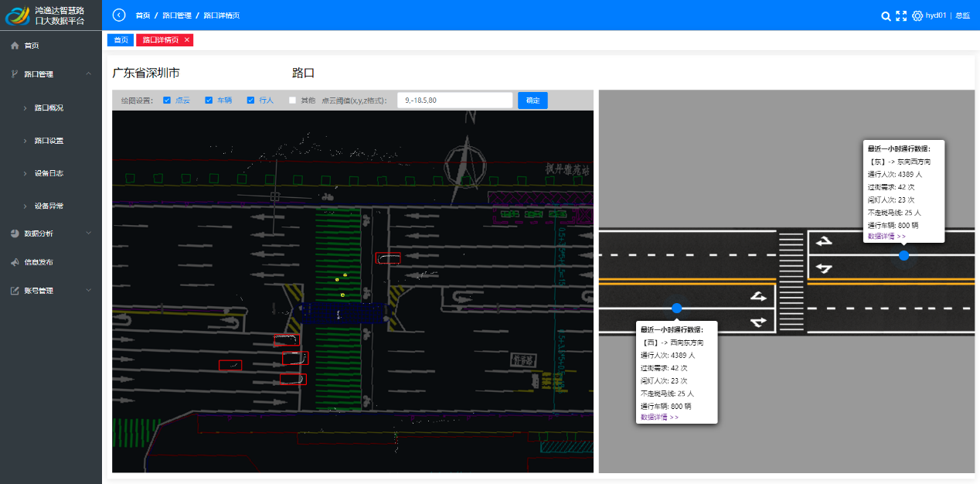
Task: Collapse the 路口管理 sidebar menu chevron
Action: 89,74
